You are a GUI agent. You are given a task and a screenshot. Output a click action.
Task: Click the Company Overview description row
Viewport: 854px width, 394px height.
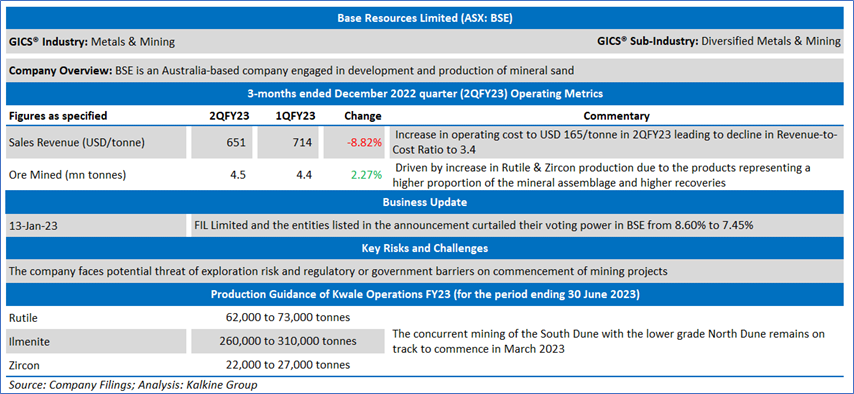(425, 71)
